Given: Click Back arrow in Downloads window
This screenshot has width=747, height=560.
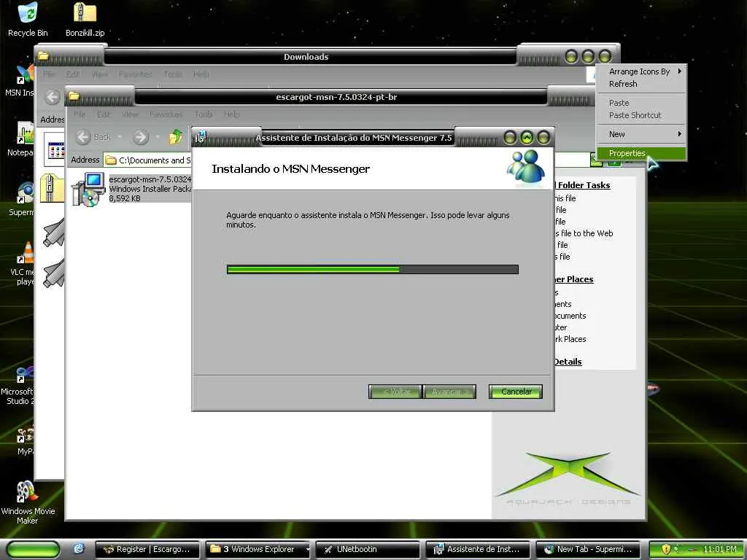Looking at the screenshot, I should point(53,97).
